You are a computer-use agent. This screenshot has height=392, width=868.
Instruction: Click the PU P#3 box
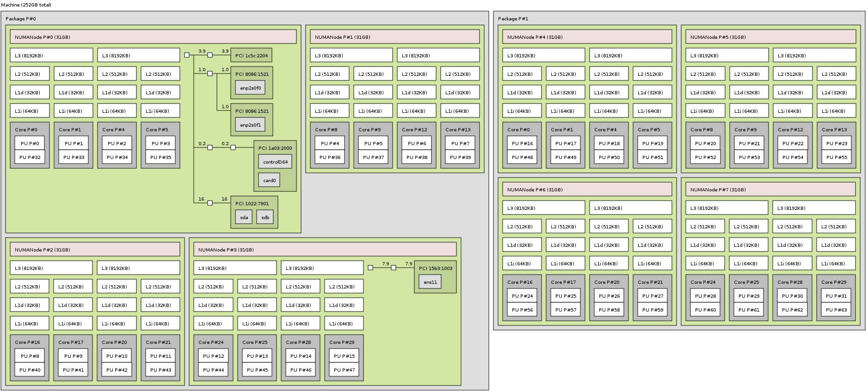[160, 143]
